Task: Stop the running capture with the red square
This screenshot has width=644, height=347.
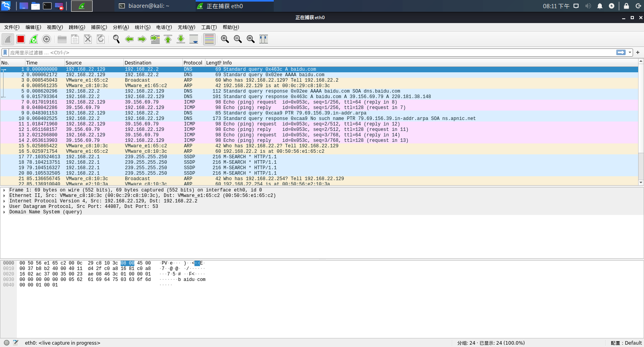Action: pyautogui.click(x=21, y=39)
